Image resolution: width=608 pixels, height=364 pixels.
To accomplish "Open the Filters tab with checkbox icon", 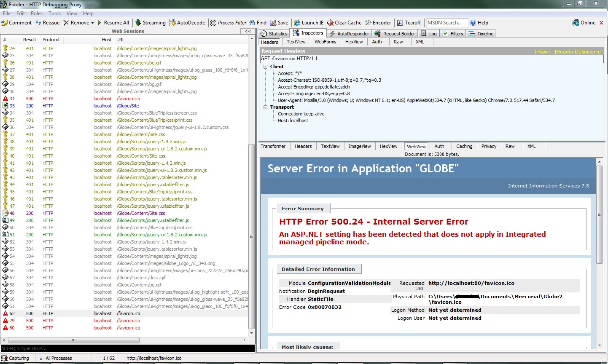I will [453, 34].
